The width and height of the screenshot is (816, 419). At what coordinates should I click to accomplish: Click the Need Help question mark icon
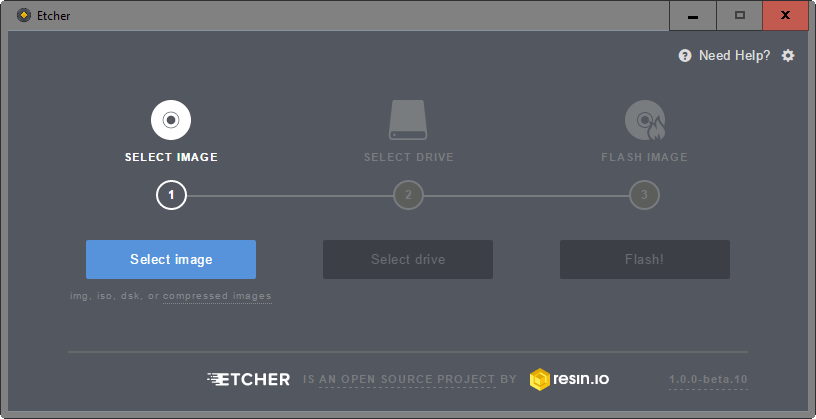[685, 56]
